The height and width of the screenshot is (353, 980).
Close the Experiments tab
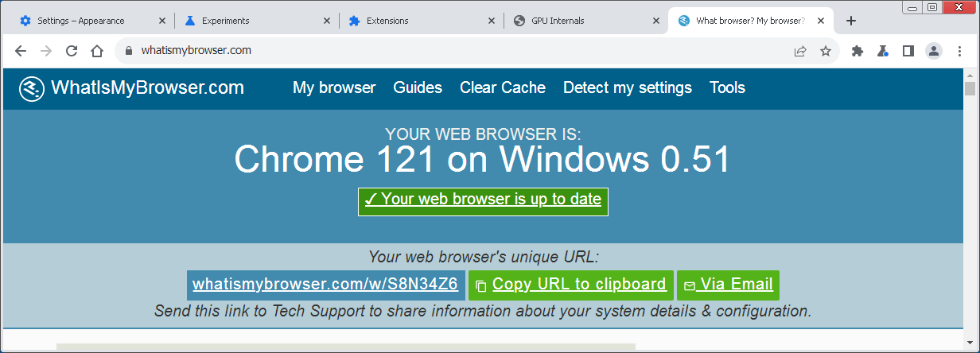point(327,21)
